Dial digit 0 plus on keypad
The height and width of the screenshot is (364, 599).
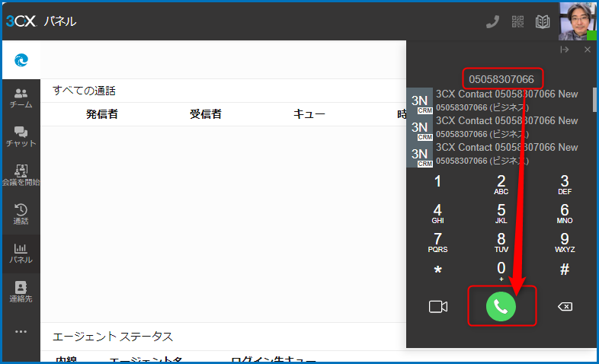[501, 271]
